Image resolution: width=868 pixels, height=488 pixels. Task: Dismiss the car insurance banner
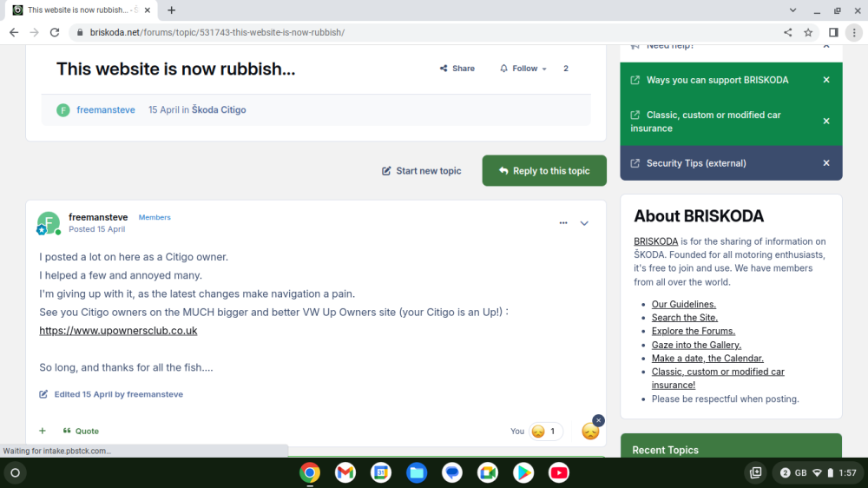point(826,121)
